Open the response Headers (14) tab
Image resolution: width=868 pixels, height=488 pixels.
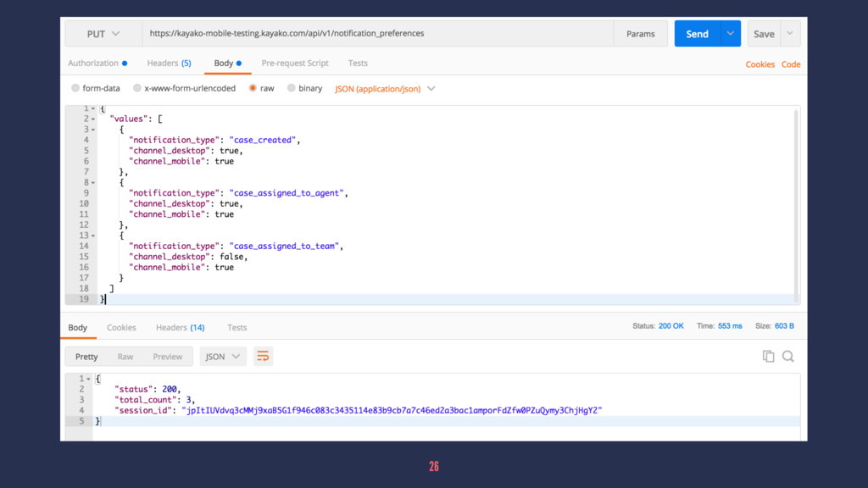tap(180, 327)
